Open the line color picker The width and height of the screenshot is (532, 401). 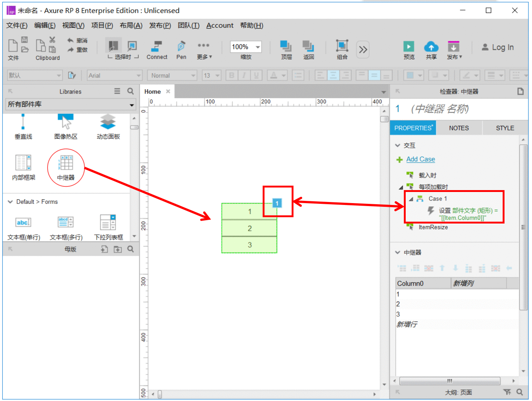[x=470, y=75]
